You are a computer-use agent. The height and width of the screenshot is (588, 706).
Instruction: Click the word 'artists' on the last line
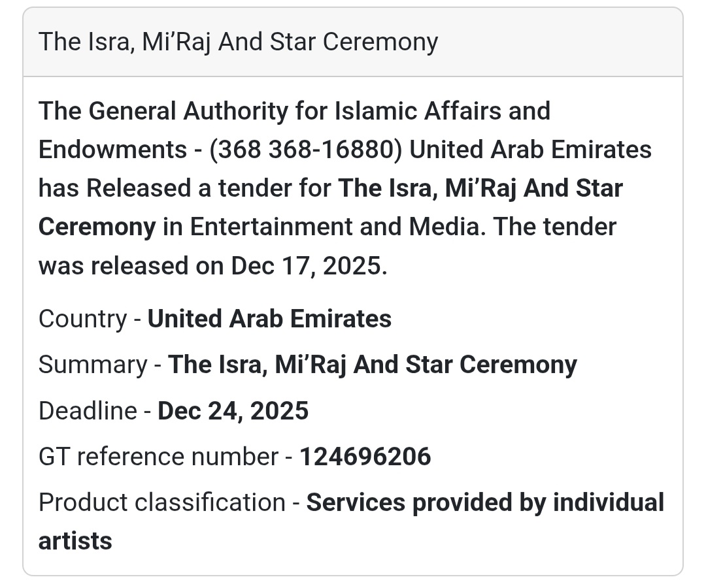(x=75, y=541)
